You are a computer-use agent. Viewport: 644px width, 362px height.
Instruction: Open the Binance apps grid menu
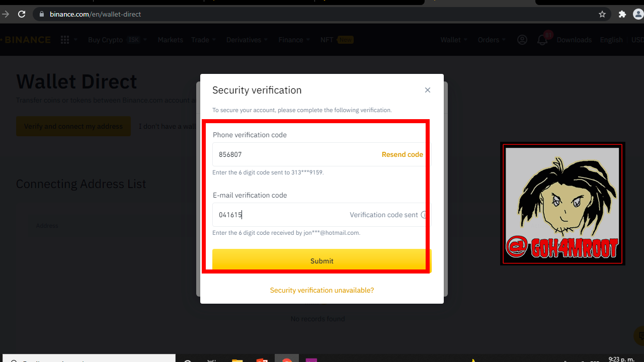tap(65, 40)
